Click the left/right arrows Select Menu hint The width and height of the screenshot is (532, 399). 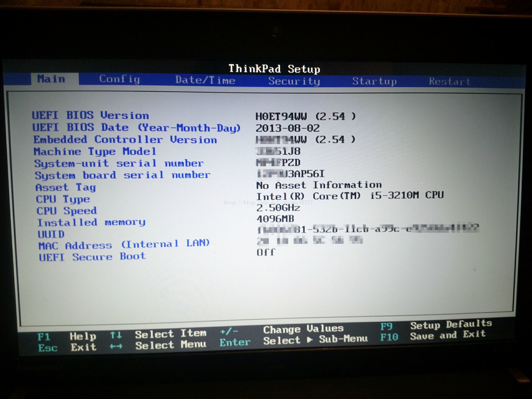pos(158,345)
